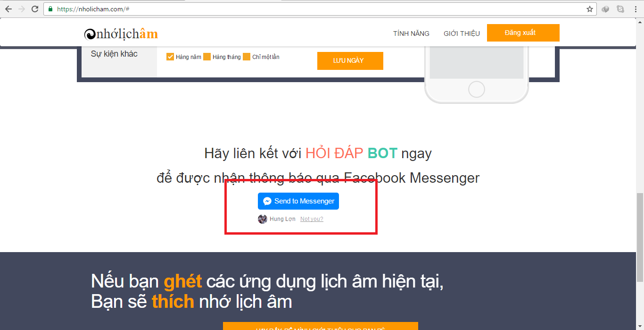Image resolution: width=644 pixels, height=330 pixels.
Task: Click the nhớ lịch âm logo
Action: (121, 34)
